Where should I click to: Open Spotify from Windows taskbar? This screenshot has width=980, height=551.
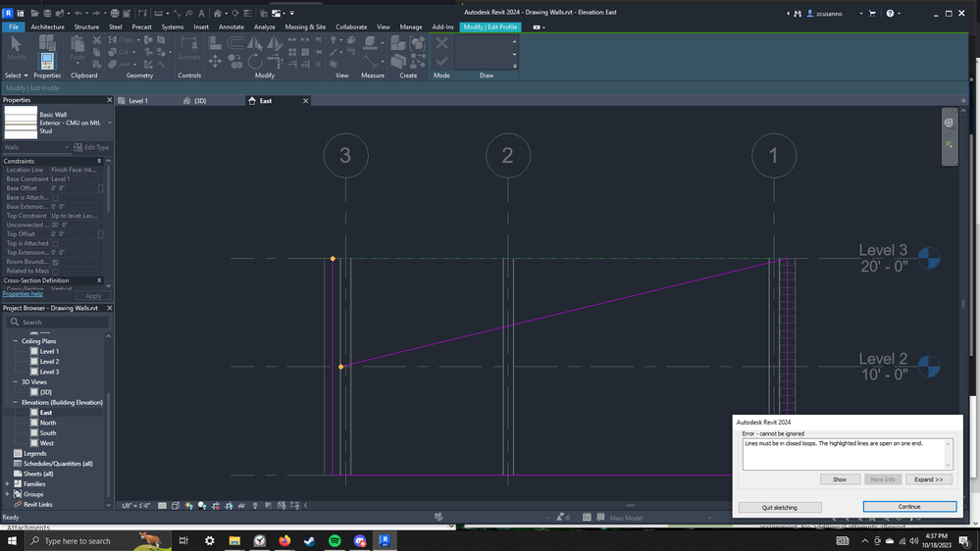[x=335, y=541]
